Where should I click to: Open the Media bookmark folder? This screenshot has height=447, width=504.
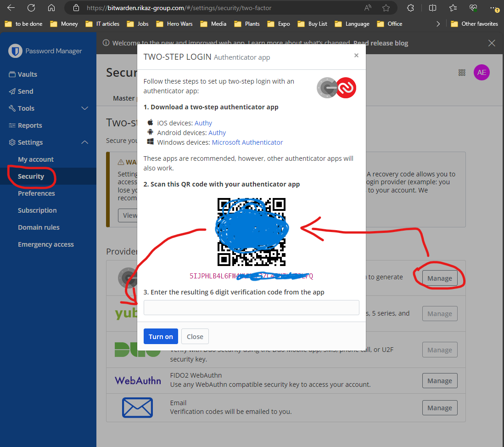[x=213, y=24]
